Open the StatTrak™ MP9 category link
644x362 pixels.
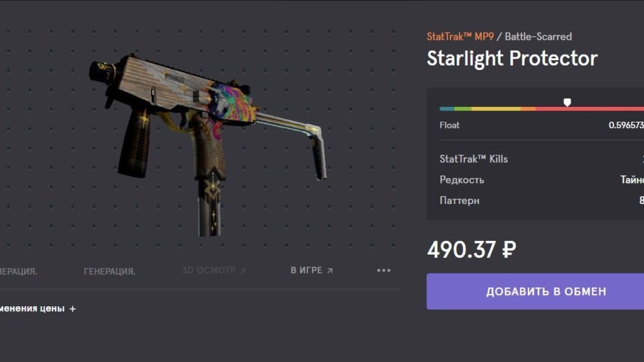[x=460, y=37]
